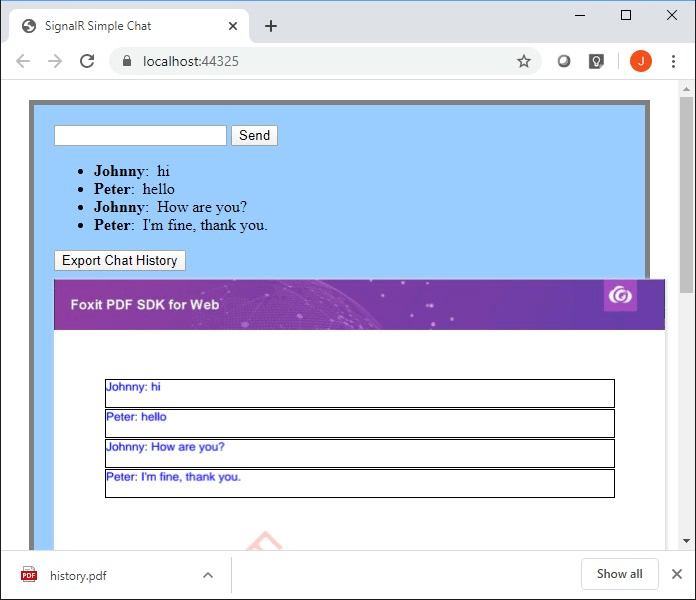Screen dimensions: 696x600
Task: Click the chat message input field
Action: (x=140, y=135)
